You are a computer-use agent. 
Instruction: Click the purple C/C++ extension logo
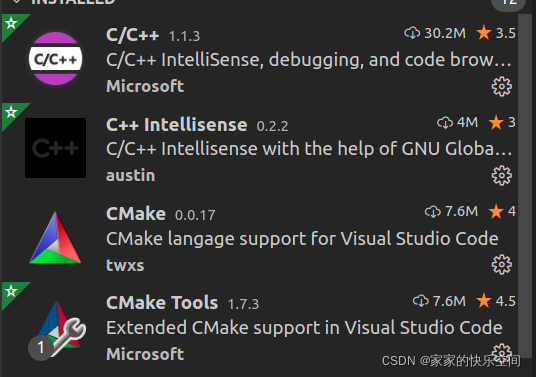tap(55, 58)
